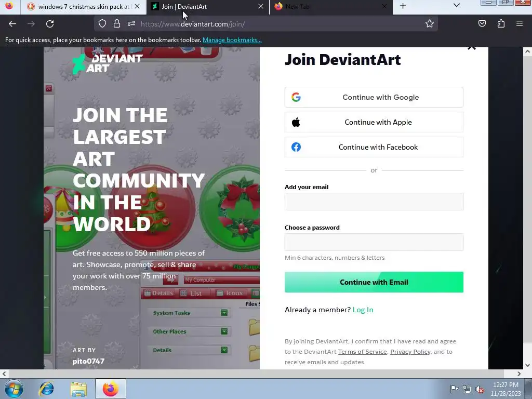Open Privacy Policy link
Viewport: 532px width, 399px height.
(410, 352)
